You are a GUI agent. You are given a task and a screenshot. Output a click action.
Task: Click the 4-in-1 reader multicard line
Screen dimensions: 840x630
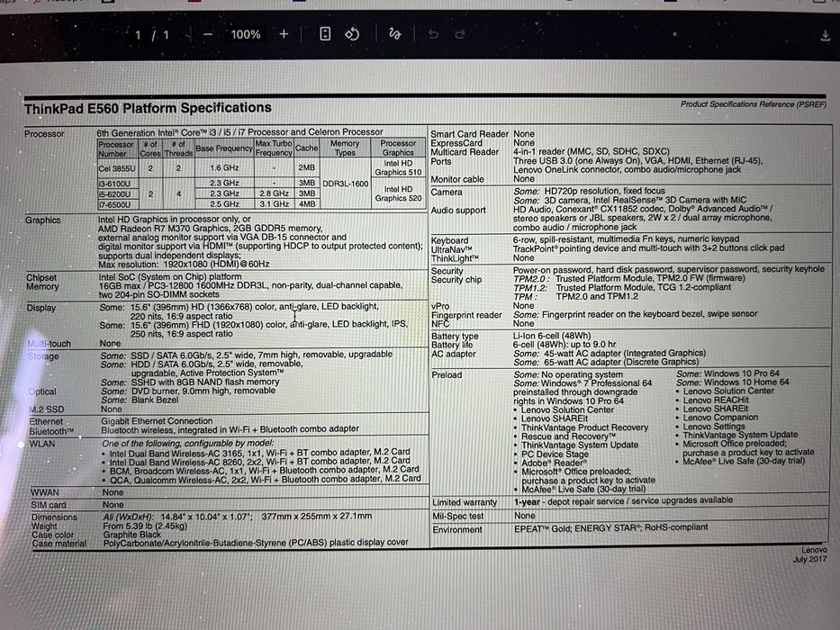[592, 151]
